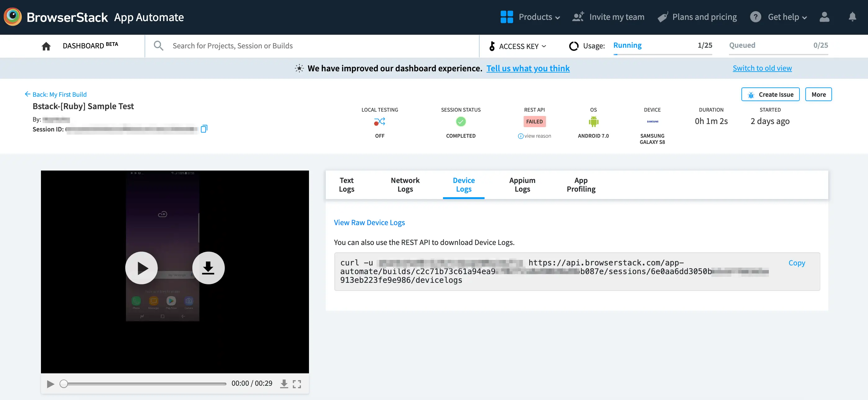Screen dimensions: 868x400
Task: Open the Network Logs tab
Action: coord(405,184)
